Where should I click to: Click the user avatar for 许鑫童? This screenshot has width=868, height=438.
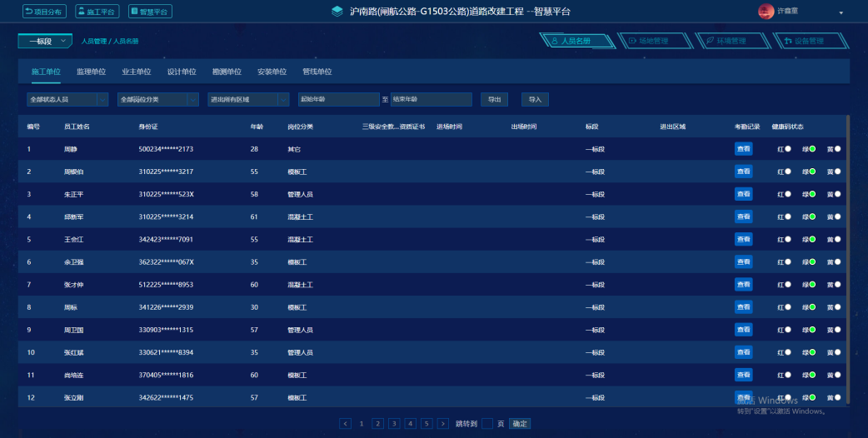[766, 11]
